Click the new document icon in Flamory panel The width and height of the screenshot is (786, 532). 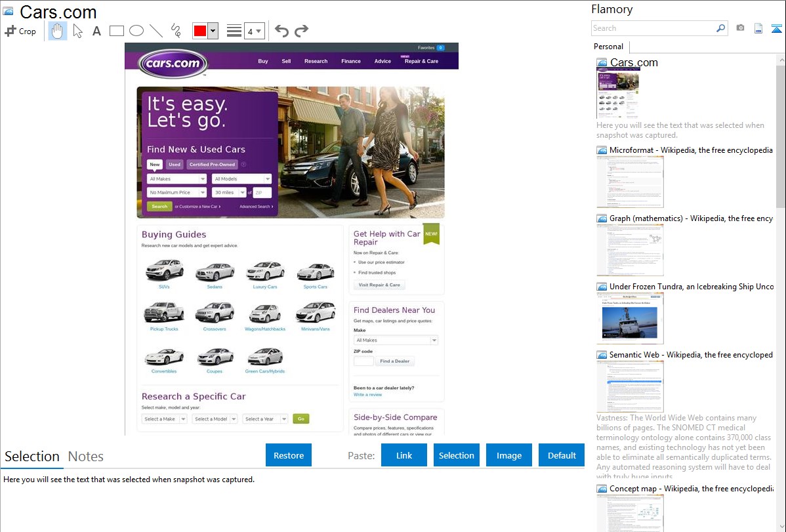pos(758,28)
